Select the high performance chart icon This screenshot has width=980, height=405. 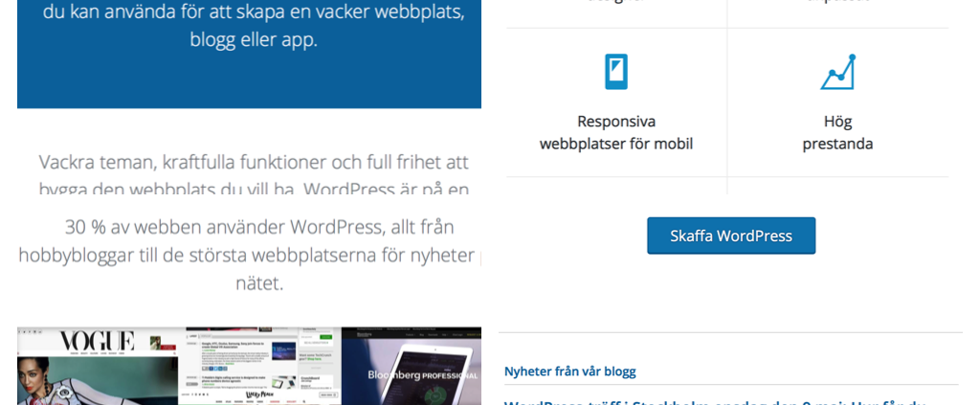point(837,72)
